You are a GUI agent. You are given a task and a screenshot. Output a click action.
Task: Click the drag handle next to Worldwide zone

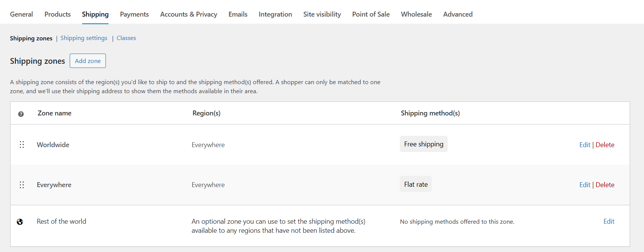click(x=21, y=144)
